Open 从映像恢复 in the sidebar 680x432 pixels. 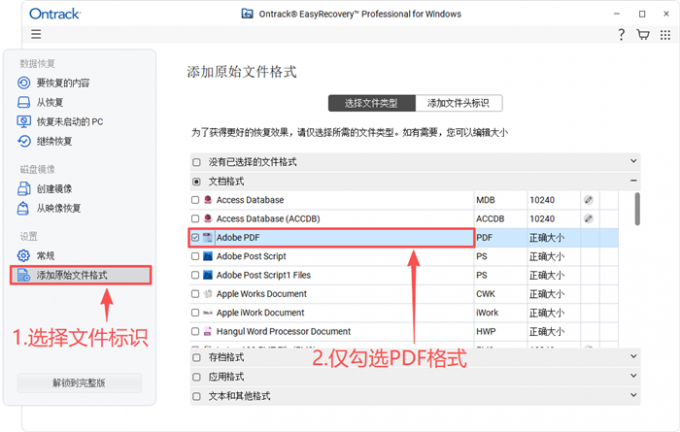(59, 208)
